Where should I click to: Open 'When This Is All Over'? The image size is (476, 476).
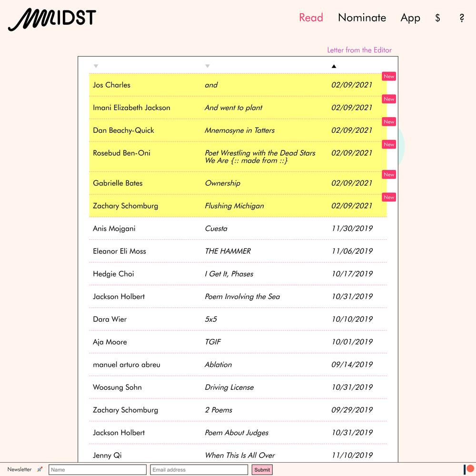pos(240,456)
